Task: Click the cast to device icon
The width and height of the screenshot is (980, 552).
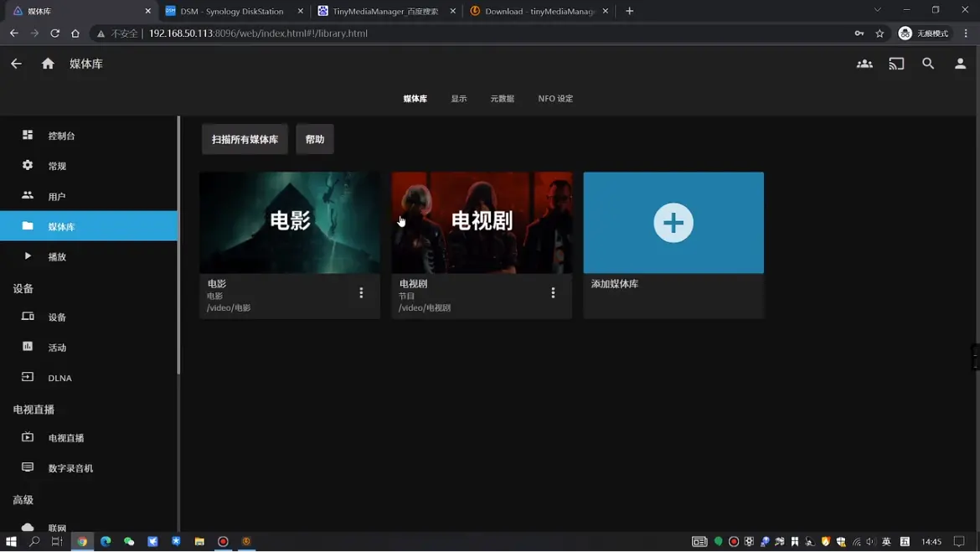Action: 896,64
